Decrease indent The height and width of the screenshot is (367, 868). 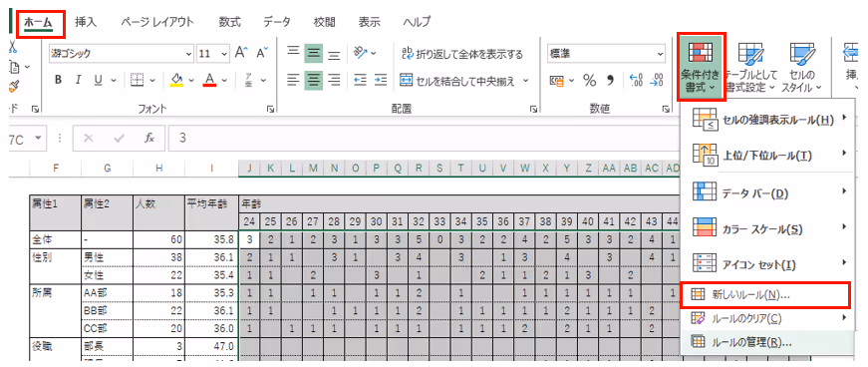361,81
